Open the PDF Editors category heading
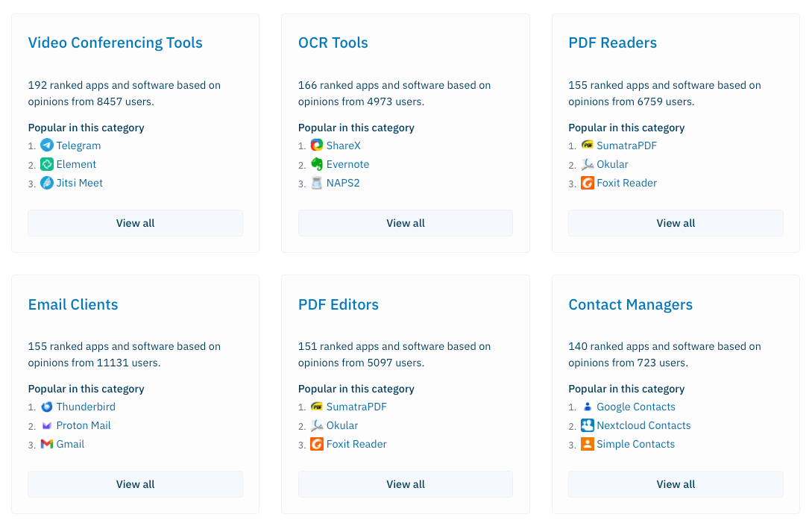 coord(339,304)
